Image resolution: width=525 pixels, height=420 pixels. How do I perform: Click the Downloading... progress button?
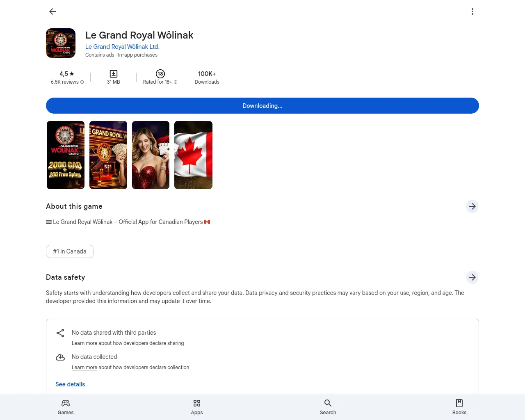(x=262, y=106)
